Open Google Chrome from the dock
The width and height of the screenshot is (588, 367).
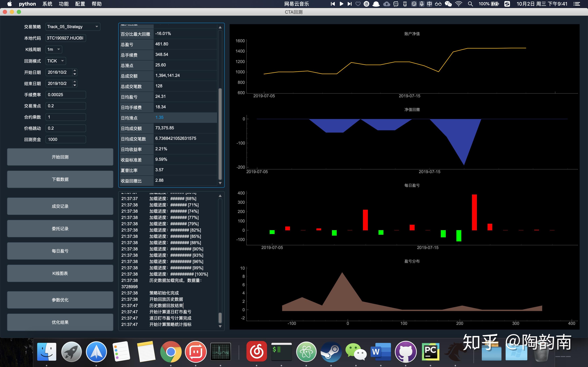pos(171,352)
